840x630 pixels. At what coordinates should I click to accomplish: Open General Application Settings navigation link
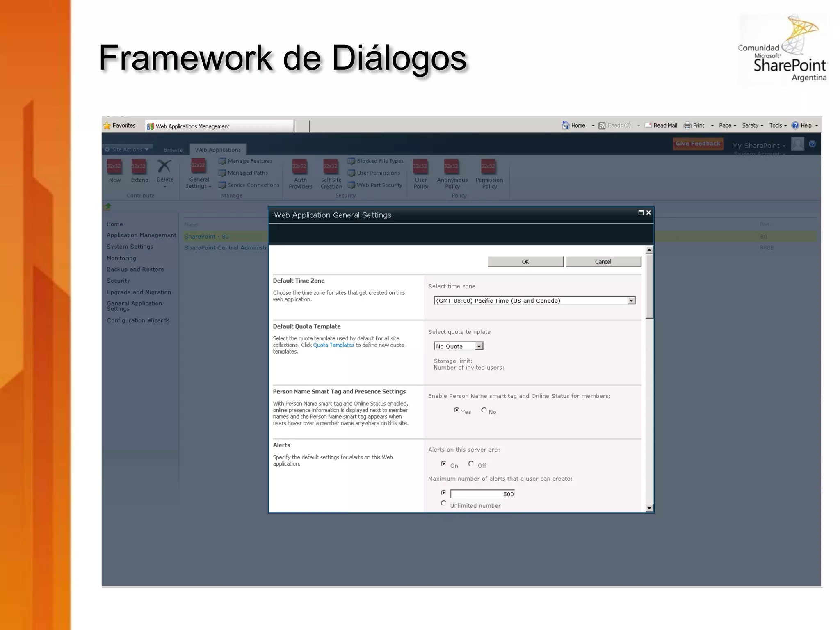coord(134,306)
